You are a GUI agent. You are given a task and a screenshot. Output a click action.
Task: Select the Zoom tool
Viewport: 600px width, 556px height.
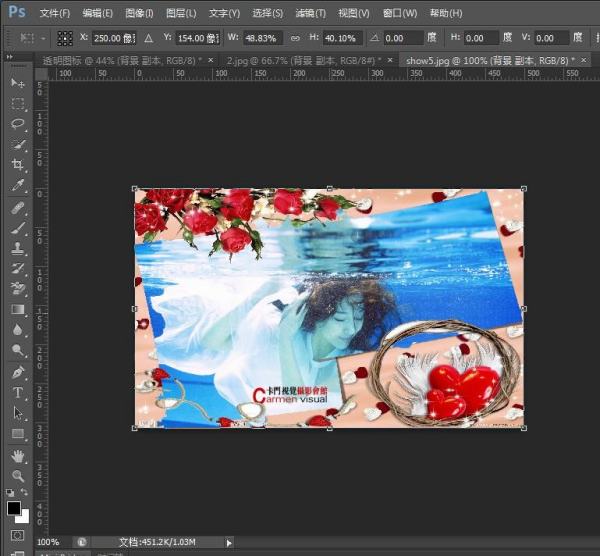point(17,476)
